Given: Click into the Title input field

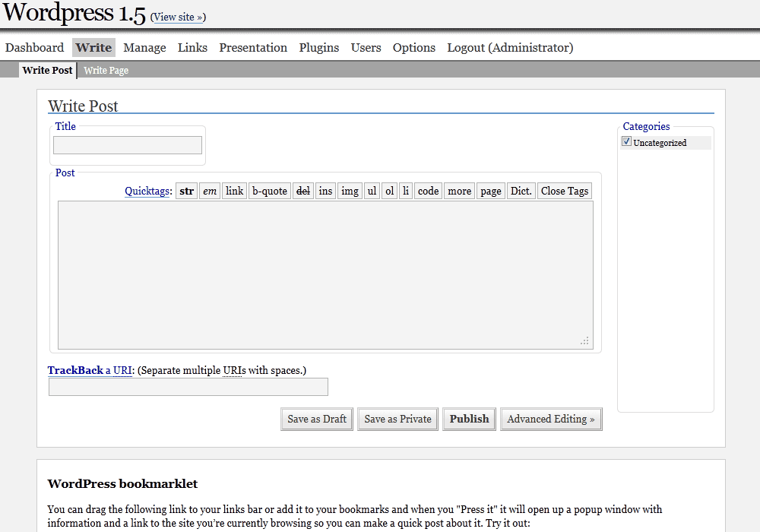Looking at the screenshot, I should click(128, 145).
